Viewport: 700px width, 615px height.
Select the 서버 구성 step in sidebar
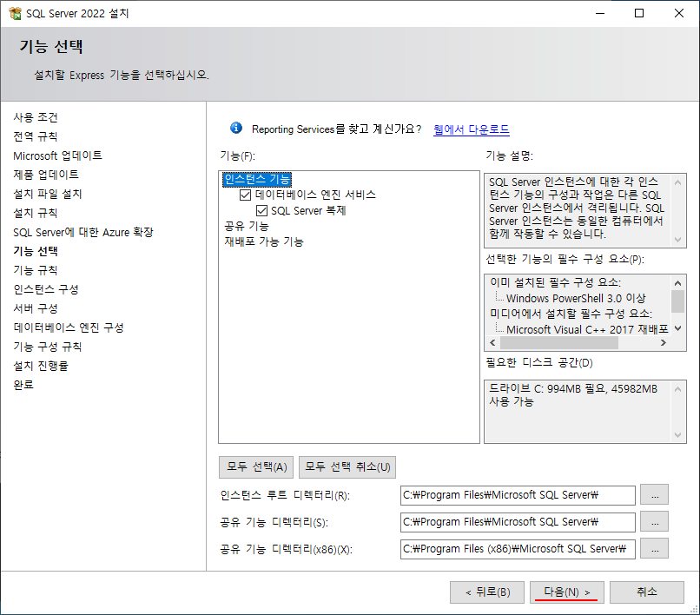pos(36,308)
